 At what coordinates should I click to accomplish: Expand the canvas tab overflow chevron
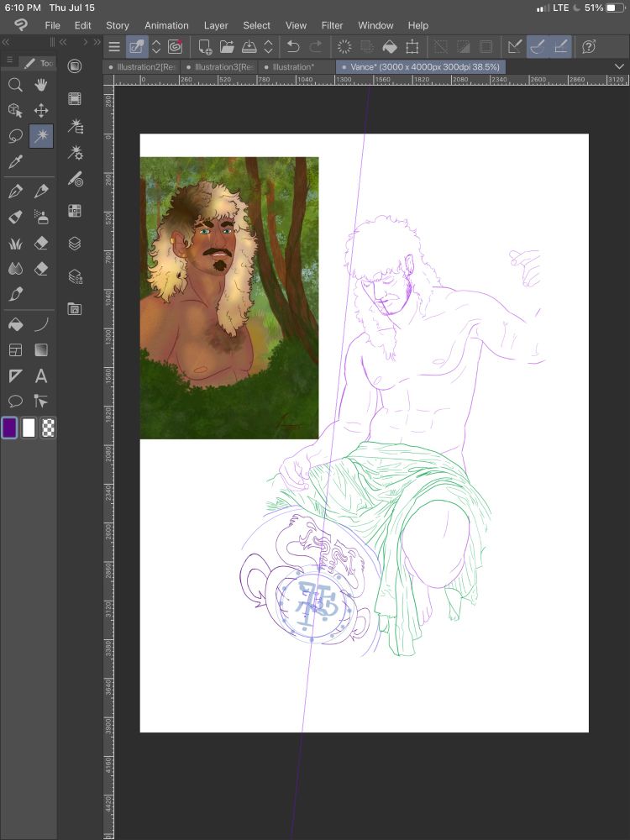click(x=619, y=66)
